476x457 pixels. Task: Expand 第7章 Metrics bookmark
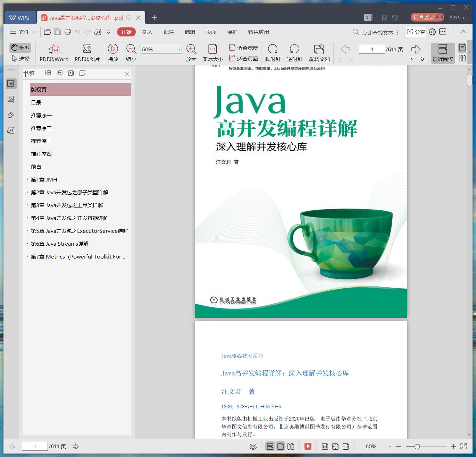(27, 256)
